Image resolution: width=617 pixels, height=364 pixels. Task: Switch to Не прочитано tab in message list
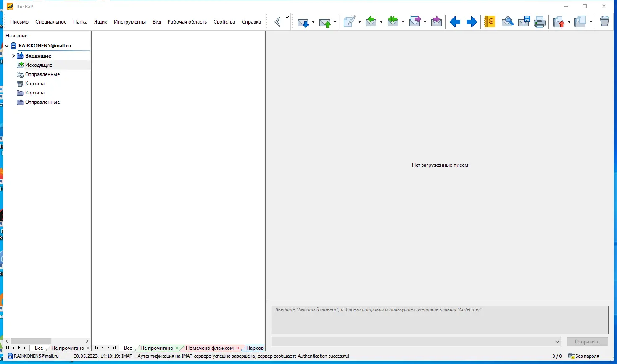click(157, 348)
